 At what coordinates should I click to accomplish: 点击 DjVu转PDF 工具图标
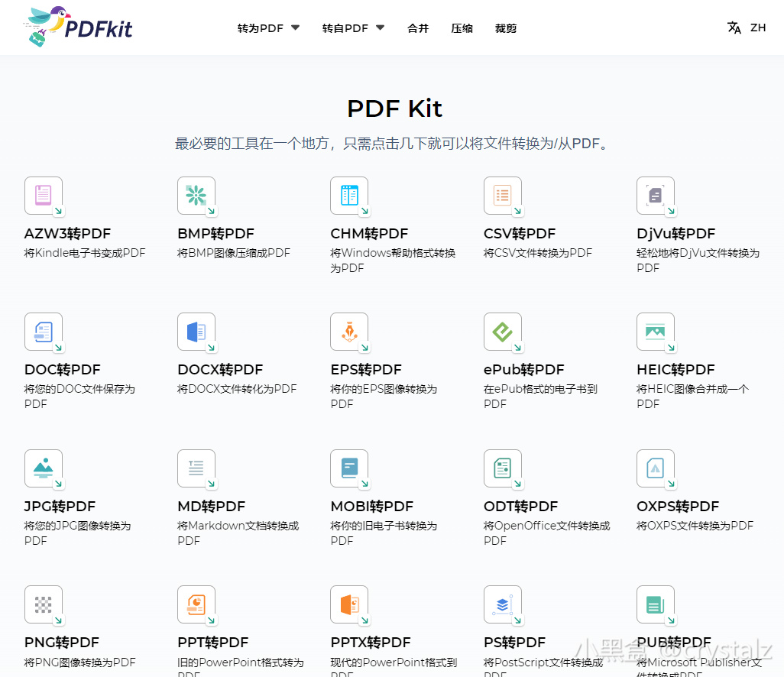pyautogui.click(x=656, y=196)
